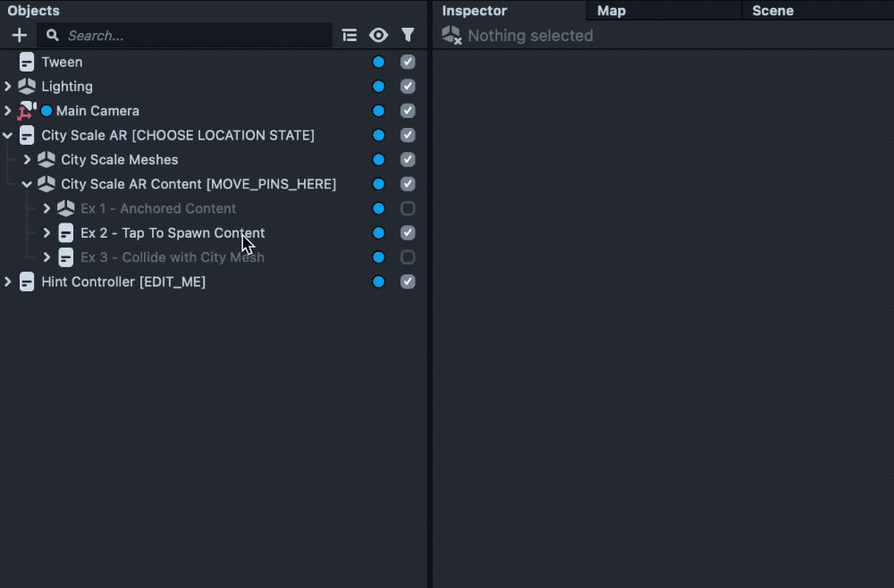894x588 pixels.
Task: Toggle the blue dot beside Tween
Action: [x=378, y=62]
